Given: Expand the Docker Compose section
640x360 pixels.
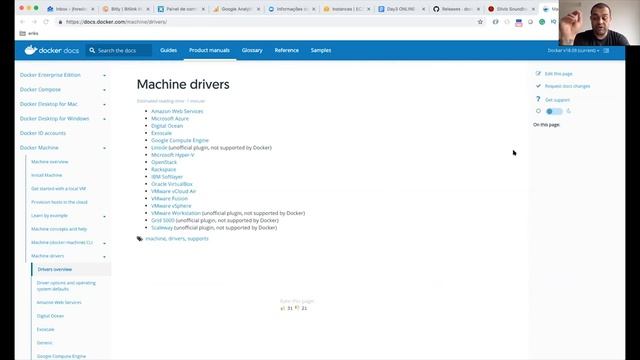Looking at the screenshot, I should [104, 90].
